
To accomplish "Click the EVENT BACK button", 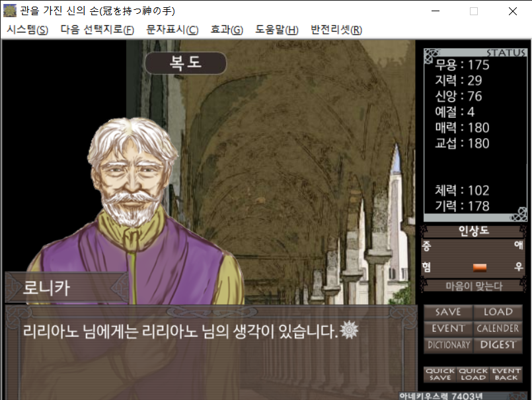I will coord(506,374).
